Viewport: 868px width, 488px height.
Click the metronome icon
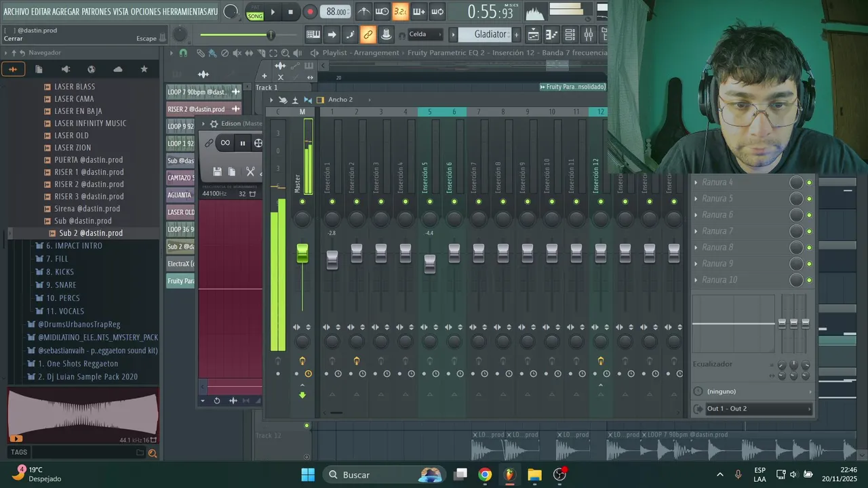(x=364, y=12)
